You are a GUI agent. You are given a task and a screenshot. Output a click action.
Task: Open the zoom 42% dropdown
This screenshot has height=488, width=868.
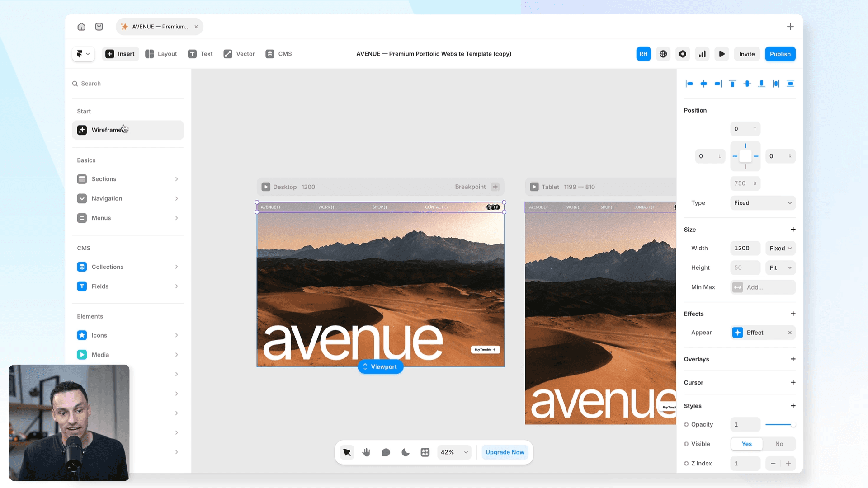pyautogui.click(x=454, y=452)
